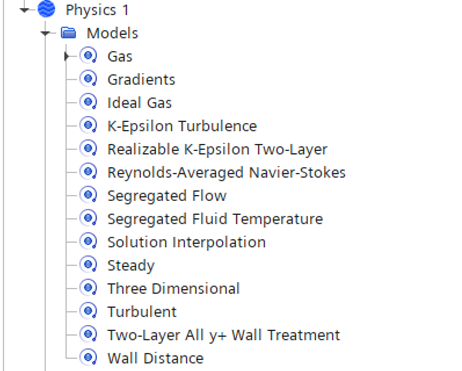Image resolution: width=462 pixels, height=371 pixels.
Task: Click the K-Epsilon Turbulence model icon
Action: [x=88, y=125]
